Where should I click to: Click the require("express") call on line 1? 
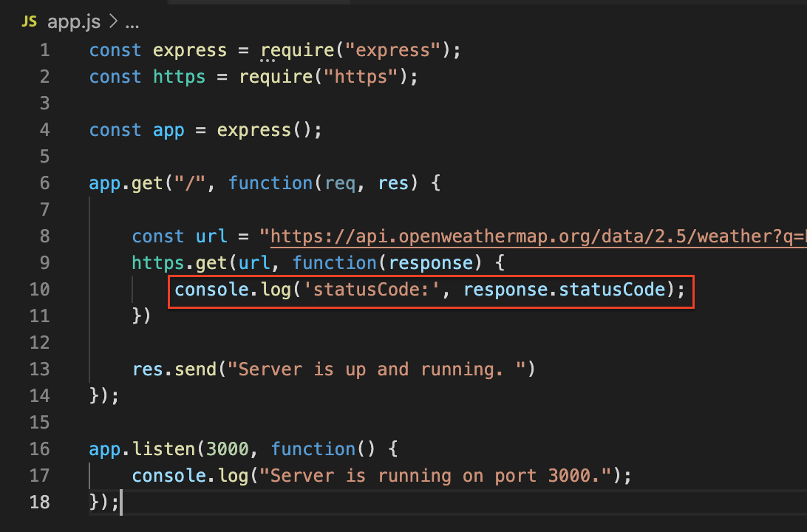[x=355, y=50]
